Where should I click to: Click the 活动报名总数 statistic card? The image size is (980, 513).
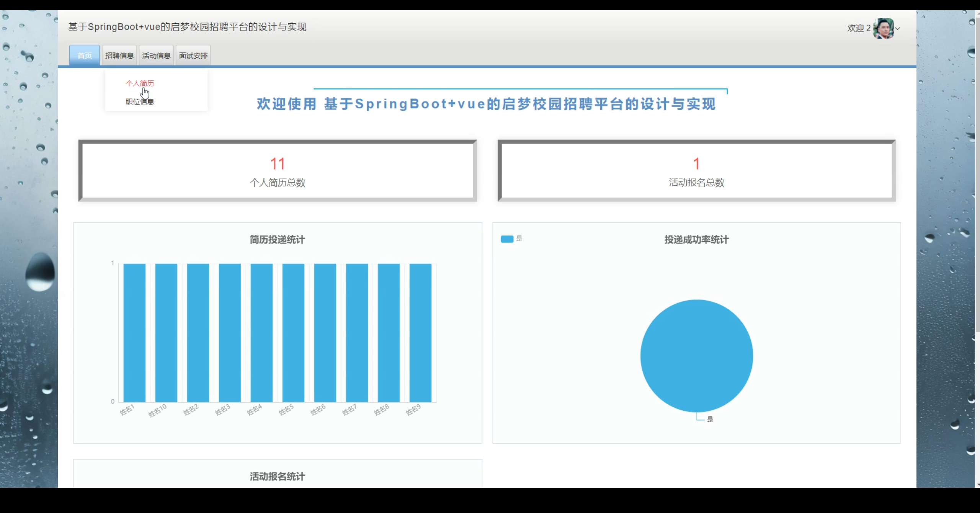click(x=696, y=171)
